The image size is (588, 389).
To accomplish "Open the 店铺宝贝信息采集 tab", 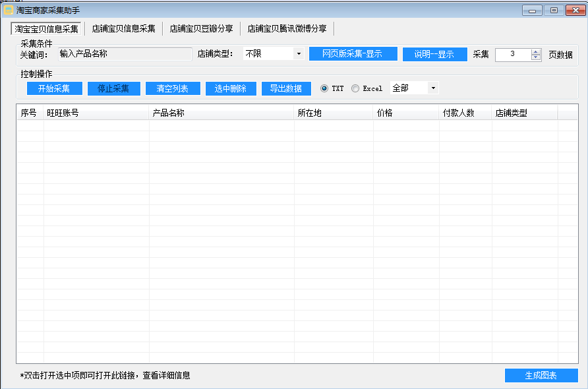I will tap(123, 29).
